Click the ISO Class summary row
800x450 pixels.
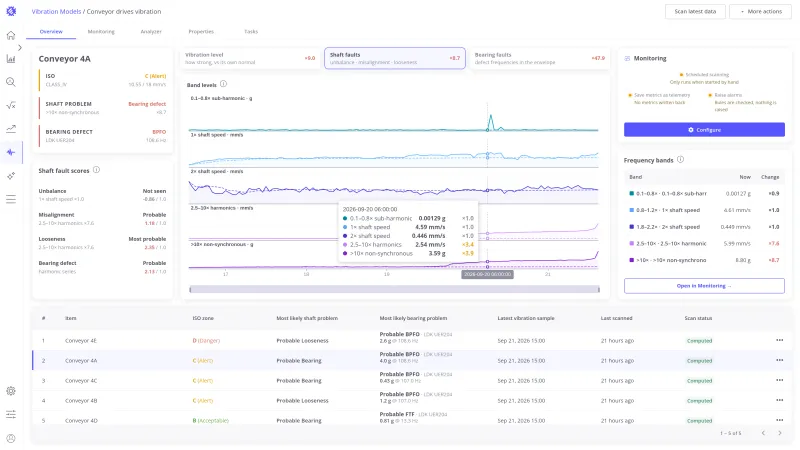(x=103, y=80)
